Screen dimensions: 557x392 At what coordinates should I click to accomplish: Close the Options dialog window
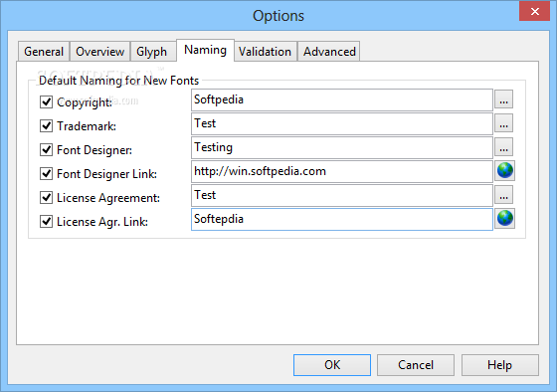[535, 11]
